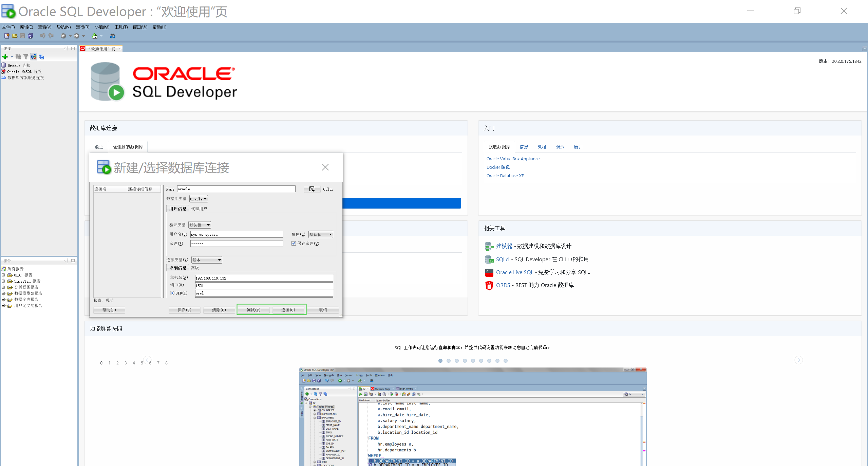Expand the OLAP 报告 tree node

click(3, 275)
